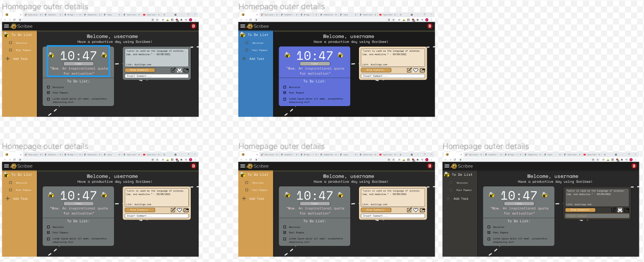Click heart like icon in dark-sidebar frame
The image size is (644, 262).
pyautogui.click(x=620, y=210)
